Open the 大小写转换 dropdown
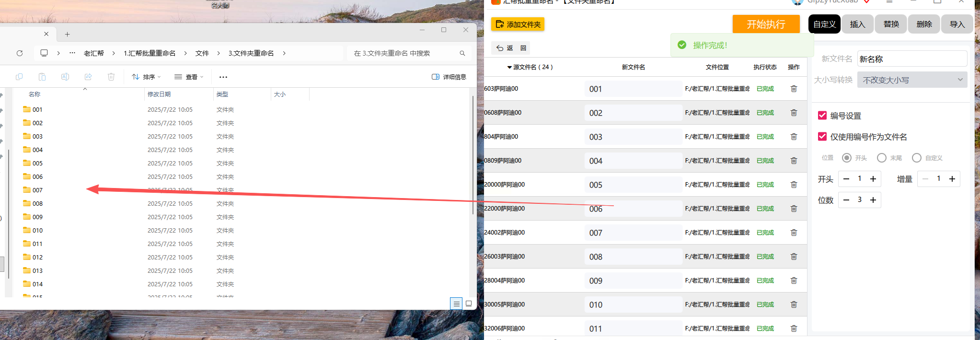This screenshot has height=340, width=980. [x=912, y=80]
